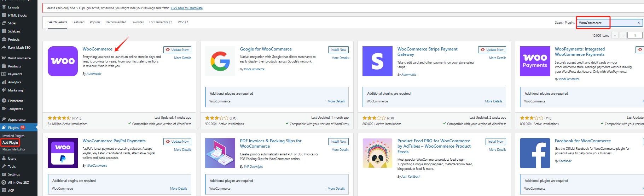644x196 pixels.
Task: Click the WooCommerce PayPal Payments icon
Action: [63, 153]
